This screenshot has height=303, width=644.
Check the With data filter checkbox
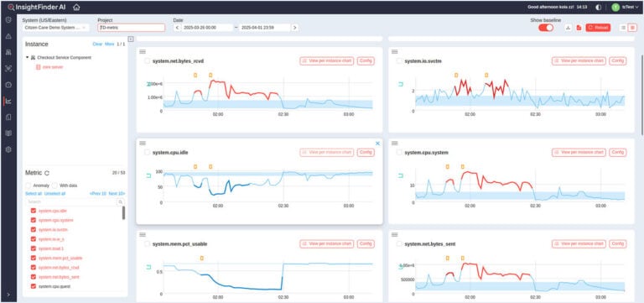(x=55, y=185)
